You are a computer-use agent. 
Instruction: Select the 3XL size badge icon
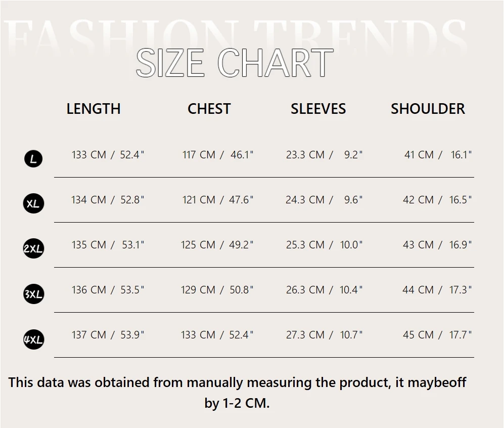[33, 294]
